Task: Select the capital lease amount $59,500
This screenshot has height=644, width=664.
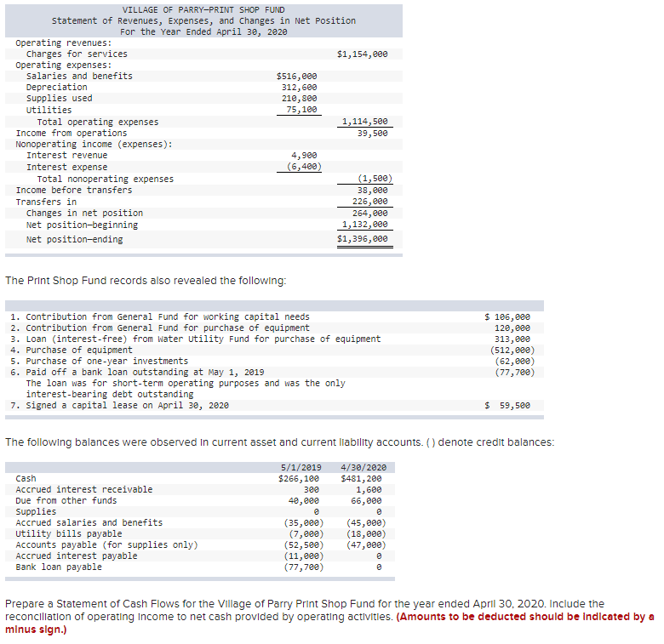Action: tap(507, 405)
